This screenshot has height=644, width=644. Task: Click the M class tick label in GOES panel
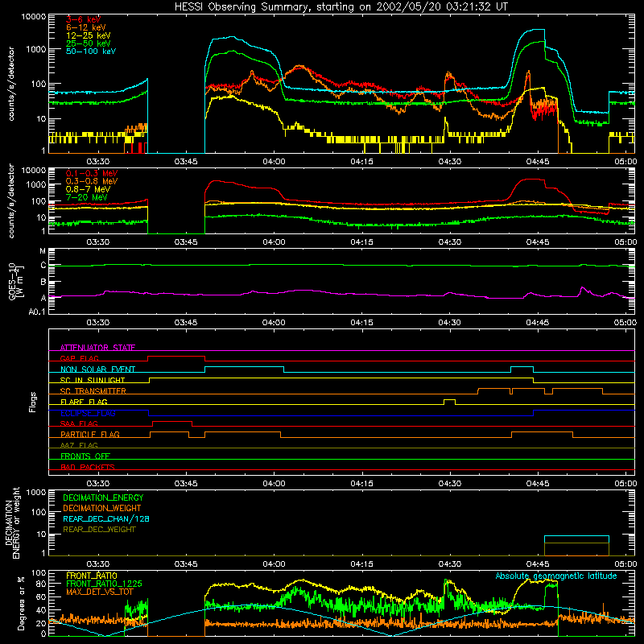[x=43, y=251]
